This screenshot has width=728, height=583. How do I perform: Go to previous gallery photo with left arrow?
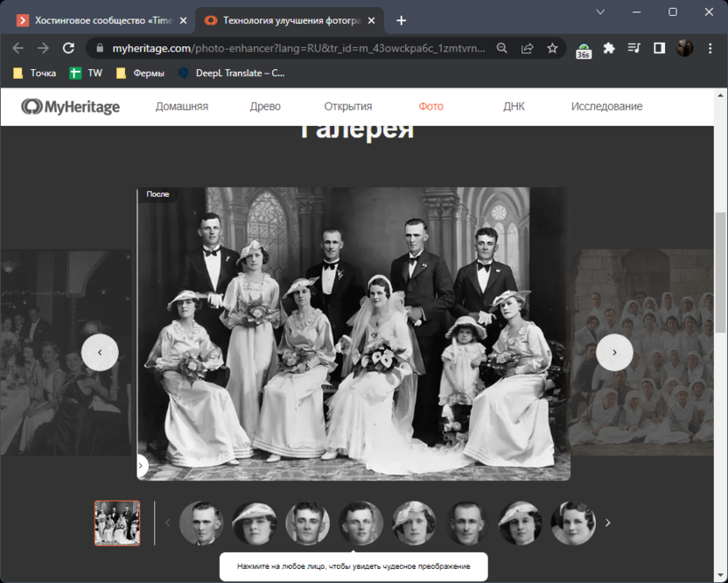(100, 352)
